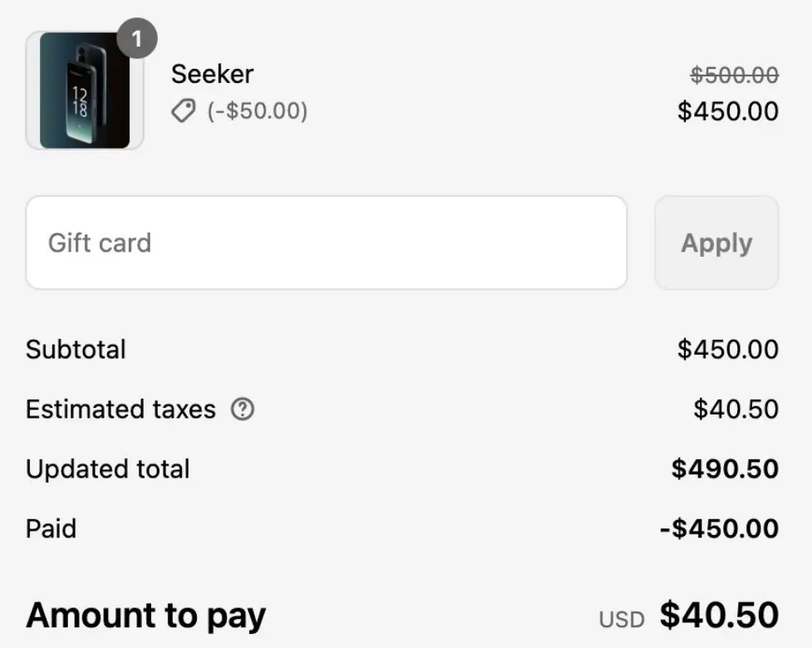812x648 pixels.
Task: Click the Paid label
Action: (51, 529)
